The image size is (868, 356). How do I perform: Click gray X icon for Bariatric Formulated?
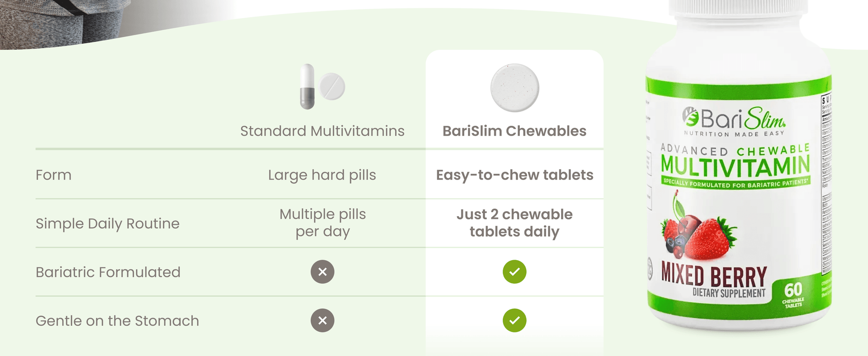coord(322,272)
